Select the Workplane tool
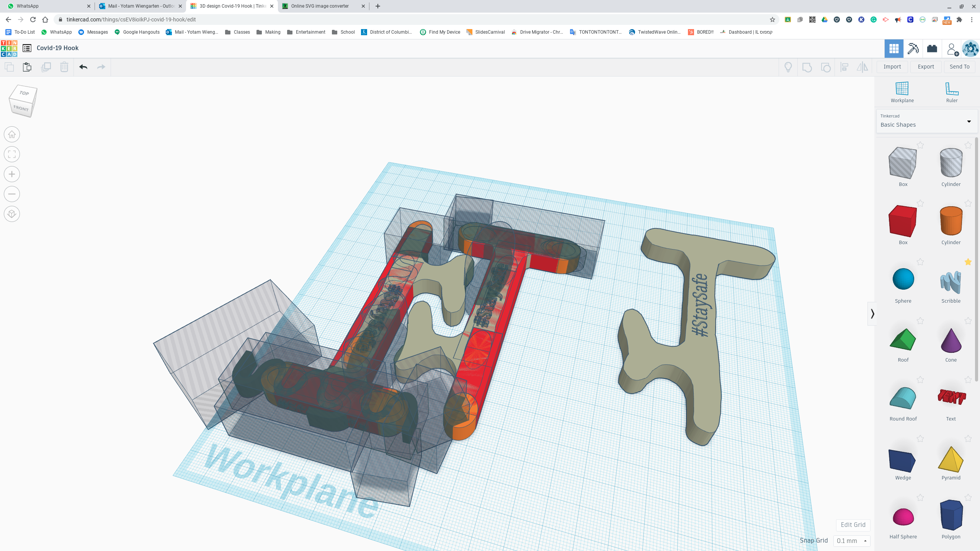Screen dimensions: 980x551 point(902,92)
